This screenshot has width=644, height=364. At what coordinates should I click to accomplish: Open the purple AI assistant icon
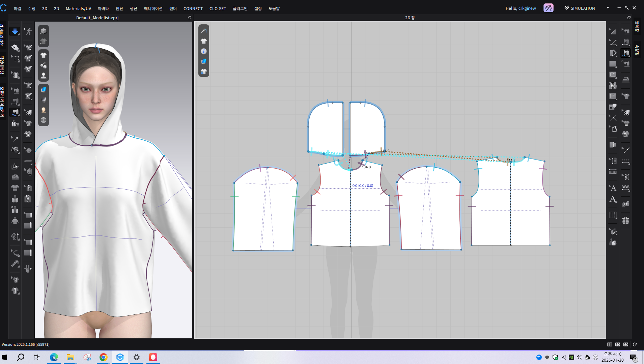click(548, 8)
